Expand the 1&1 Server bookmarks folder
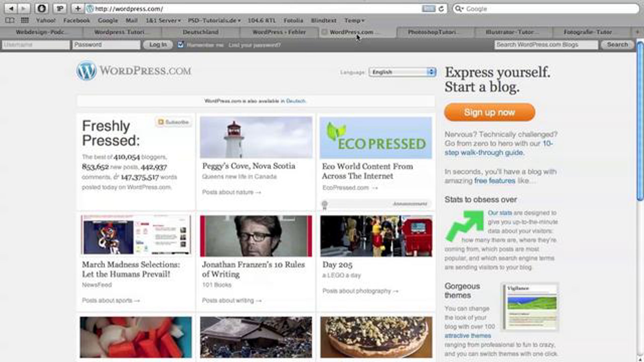The image size is (644, 362). (163, 20)
